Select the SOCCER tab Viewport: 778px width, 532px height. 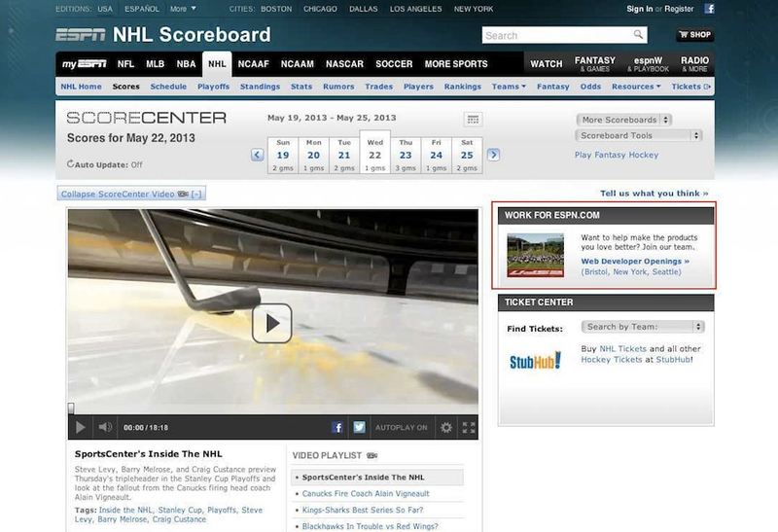click(x=394, y=64)
